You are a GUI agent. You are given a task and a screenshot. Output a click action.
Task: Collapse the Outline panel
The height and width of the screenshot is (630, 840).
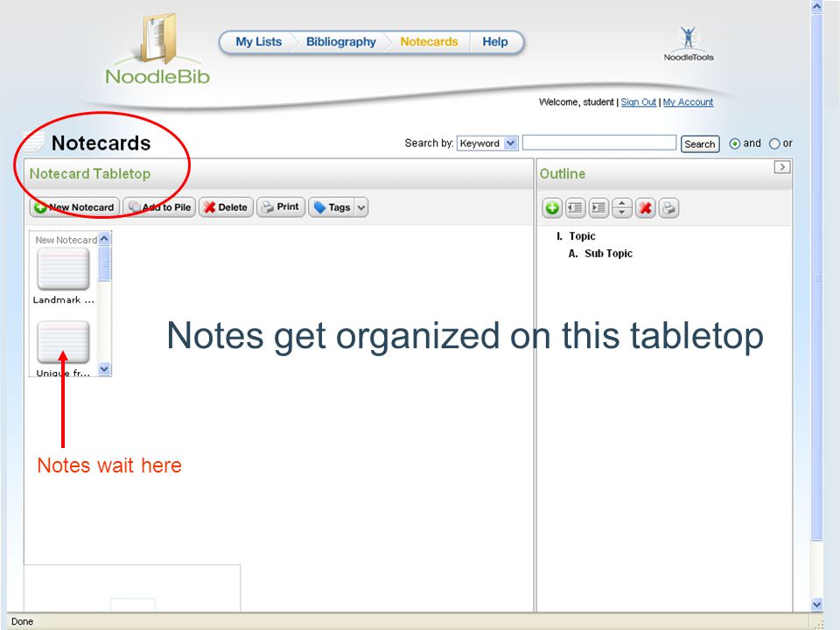point(782,167)
